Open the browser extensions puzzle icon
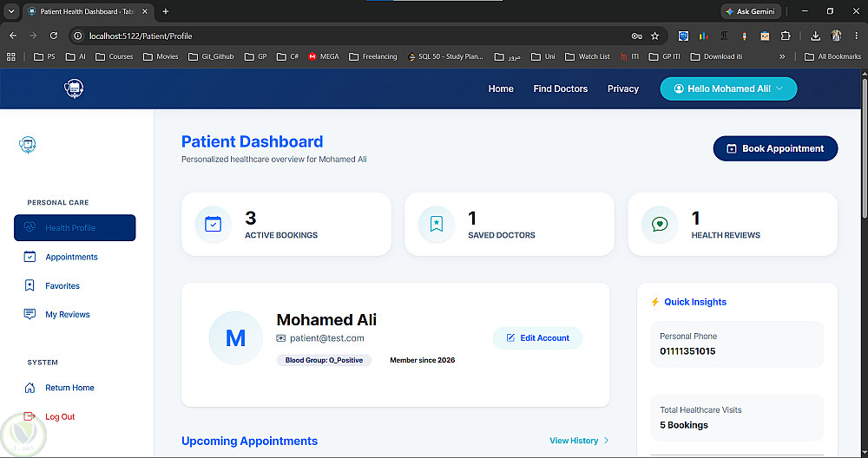Viewport: 868px width, 458px height. click(786, 36)
